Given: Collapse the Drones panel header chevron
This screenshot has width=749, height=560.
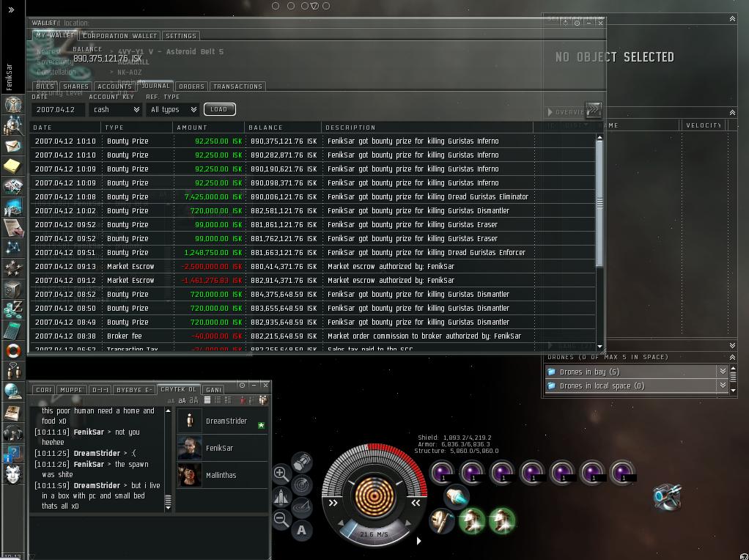Looking at the screenshot, I should click(x=732, y=357).
